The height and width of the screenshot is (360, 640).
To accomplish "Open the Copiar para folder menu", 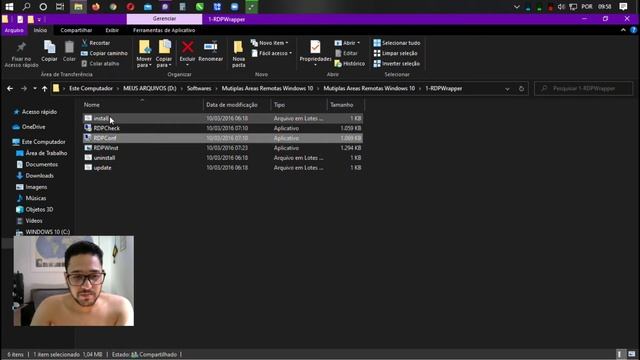I will 164,53.
